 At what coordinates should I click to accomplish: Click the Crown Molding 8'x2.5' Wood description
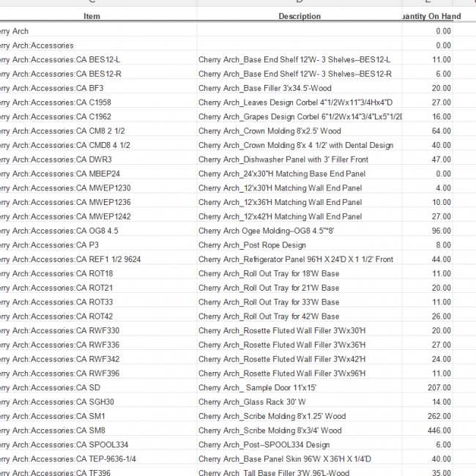click(300, 131)
